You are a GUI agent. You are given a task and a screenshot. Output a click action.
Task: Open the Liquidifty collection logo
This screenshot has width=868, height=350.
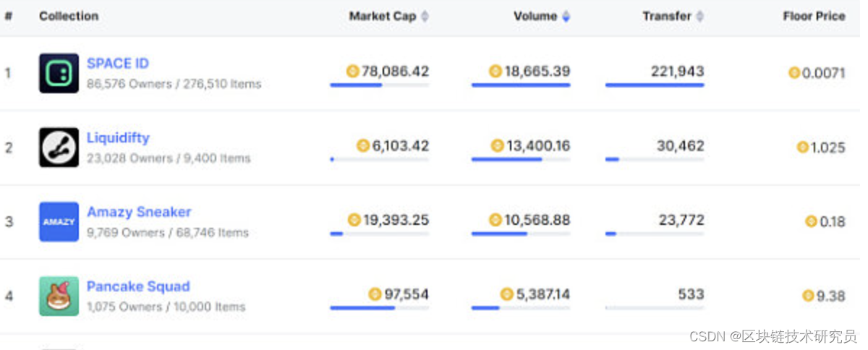pos(59,148)
